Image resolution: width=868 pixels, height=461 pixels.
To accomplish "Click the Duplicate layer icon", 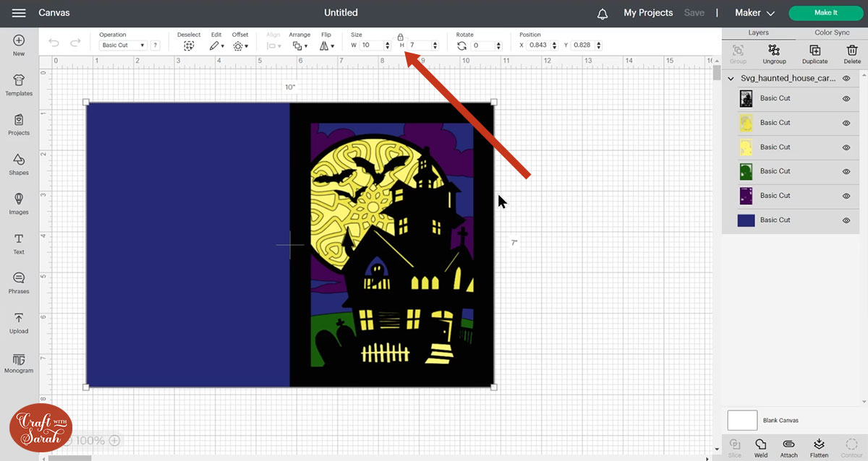I will [814, 53].
